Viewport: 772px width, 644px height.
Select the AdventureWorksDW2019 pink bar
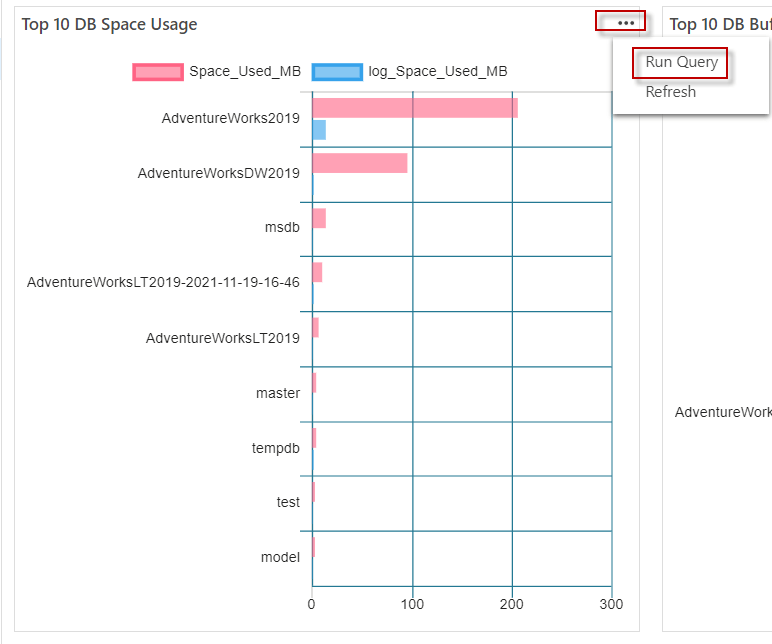click(359, 163)
